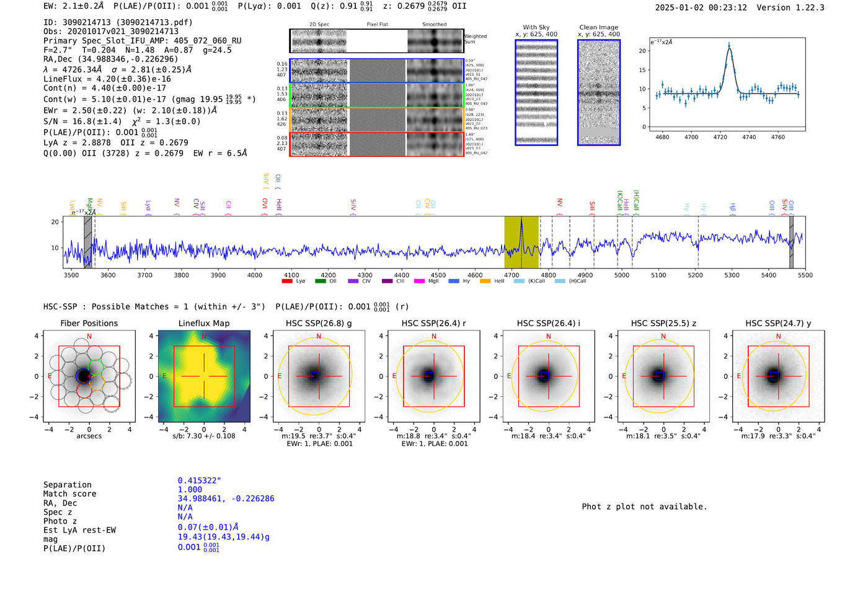Click the Cont(w) = 5.10(±0.01)e-17 line
The height and width of the screenshot is (591, 868).
[149, 99]
